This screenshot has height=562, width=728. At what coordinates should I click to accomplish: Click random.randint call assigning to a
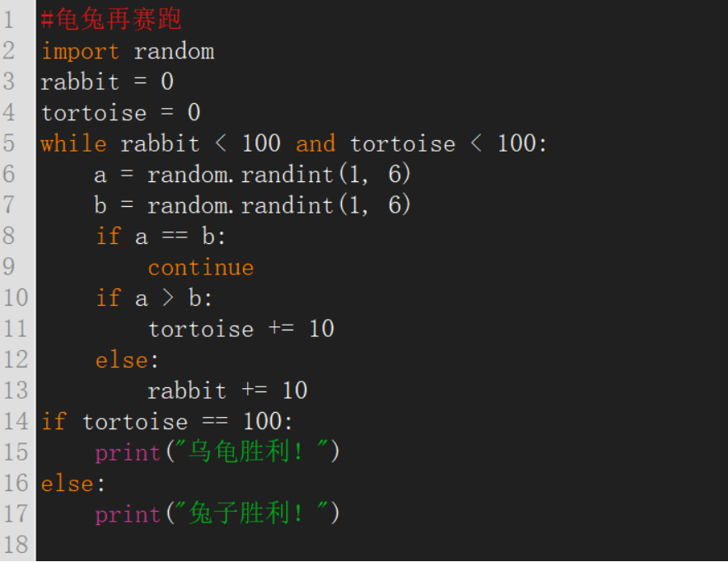click(x=279, y=175)
